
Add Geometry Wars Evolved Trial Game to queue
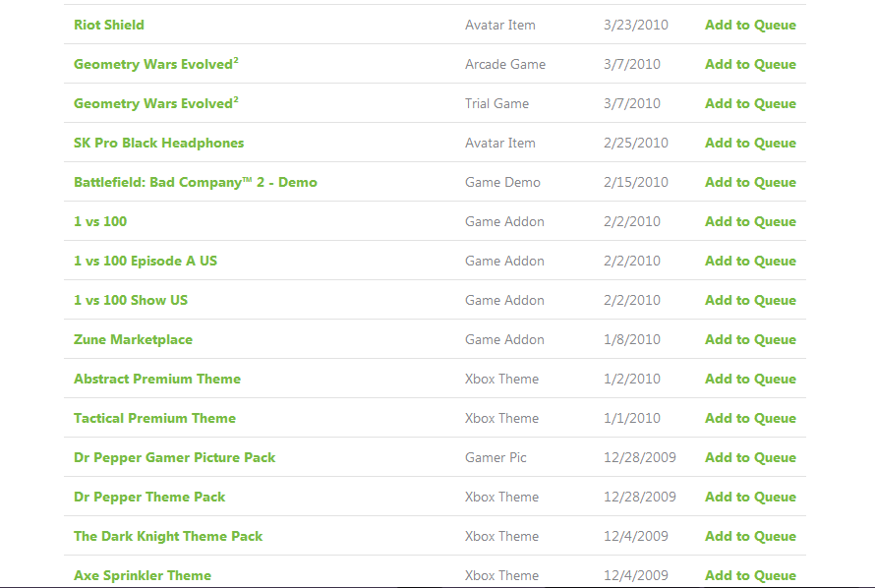click(750, 104)
